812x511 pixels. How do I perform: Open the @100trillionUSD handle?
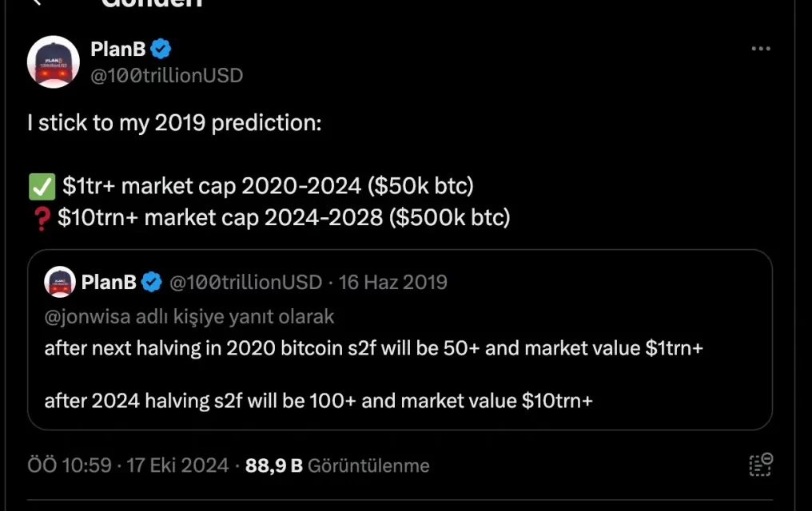click(169, 77)
